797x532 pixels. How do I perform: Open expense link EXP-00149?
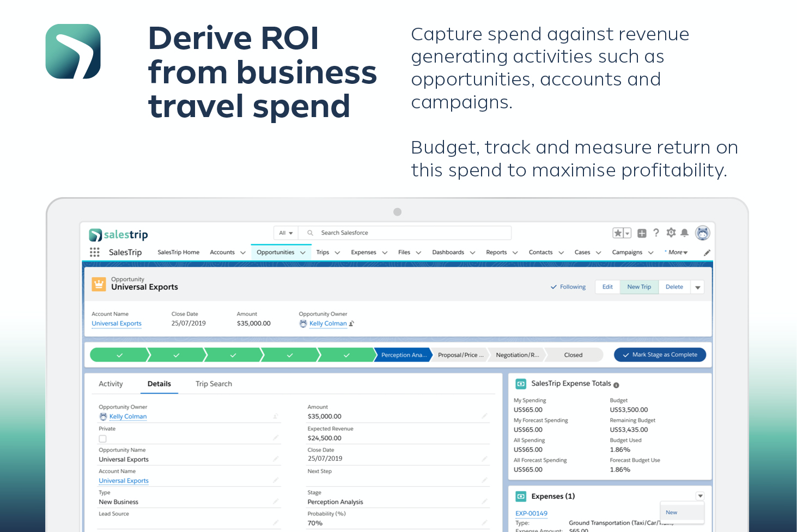point(531,513)
